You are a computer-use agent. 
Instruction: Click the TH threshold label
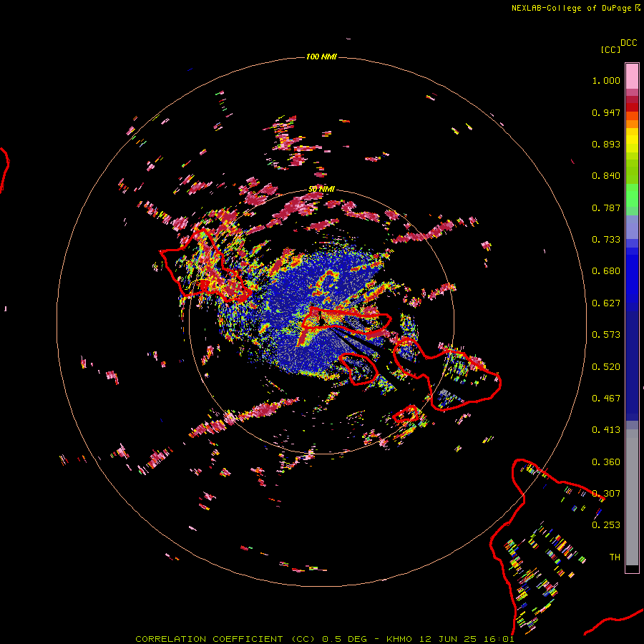615,557
